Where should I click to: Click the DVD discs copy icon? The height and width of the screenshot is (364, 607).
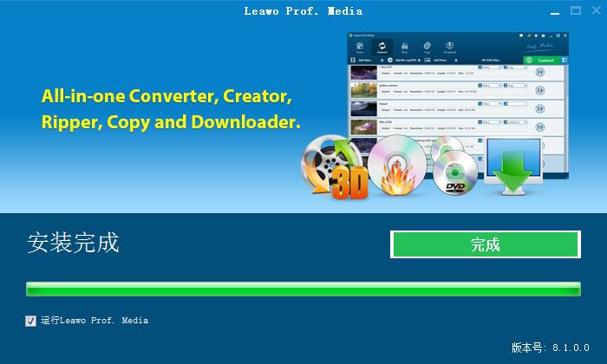pos(454,166)
